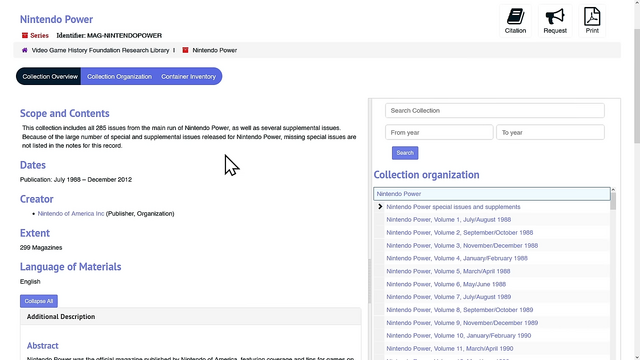Click the Collapse All button
640x360 pixels.
point(39,301)
